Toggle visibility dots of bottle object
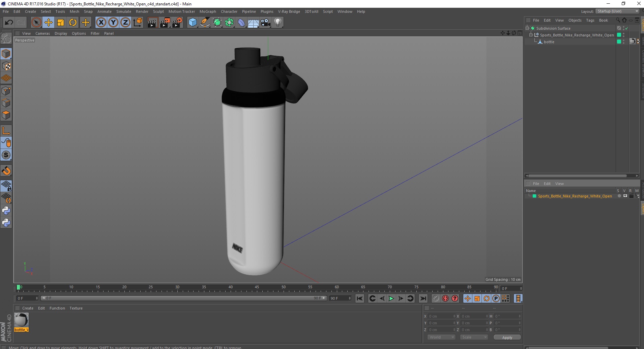This screenshot has height=349, width=644. coord(624,42)
